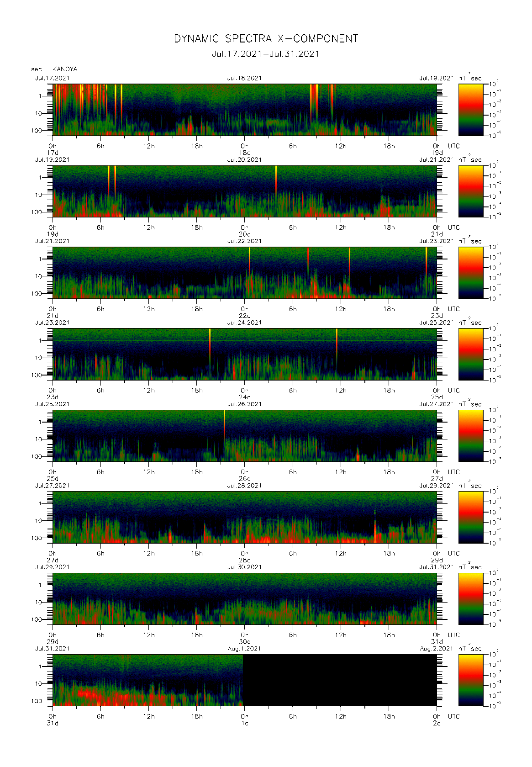The width and height of the screenshot is (532, 767).
Task: Click the color scale bar beside the Jul.31 panel
Action: tap(471, 680)
